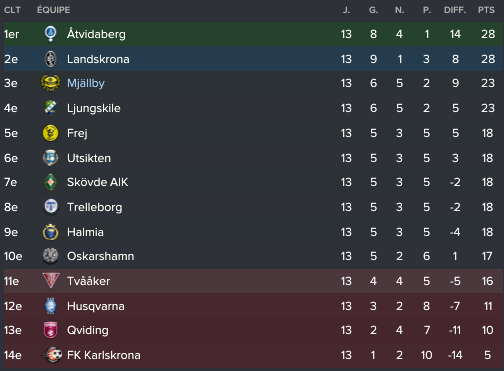Click the Tvååker red triangle badge

pos(51,281)
